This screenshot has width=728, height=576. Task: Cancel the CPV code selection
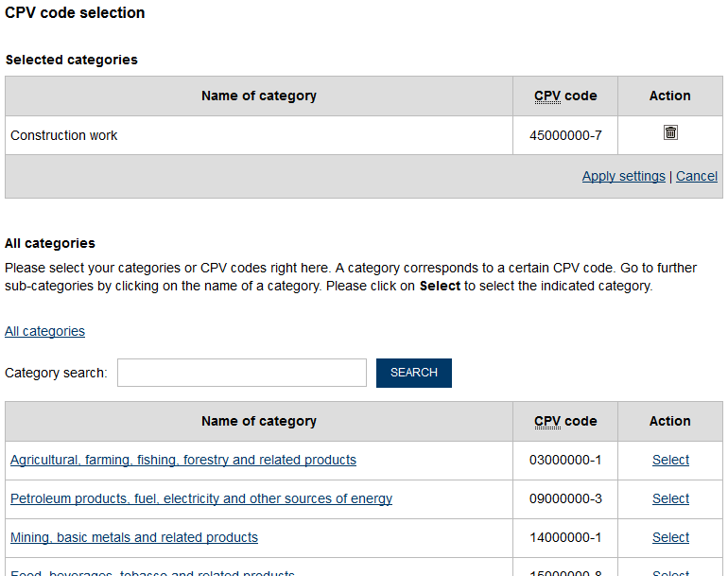pos(697,177)
